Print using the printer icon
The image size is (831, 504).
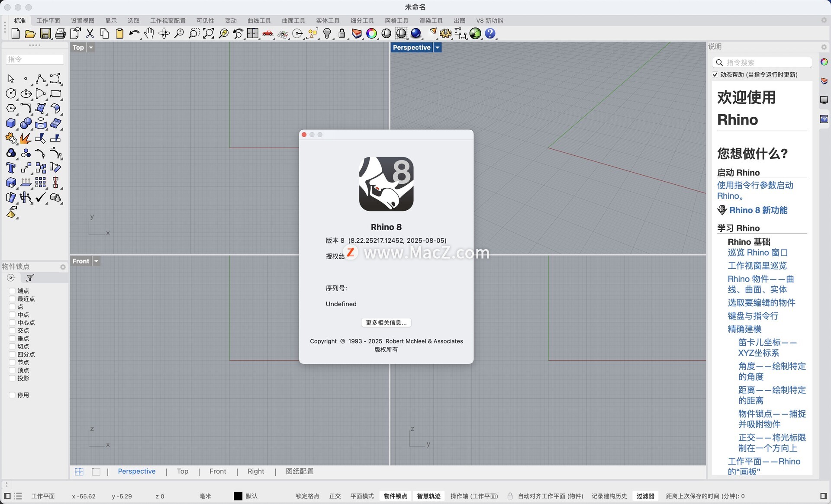(60, 33)
